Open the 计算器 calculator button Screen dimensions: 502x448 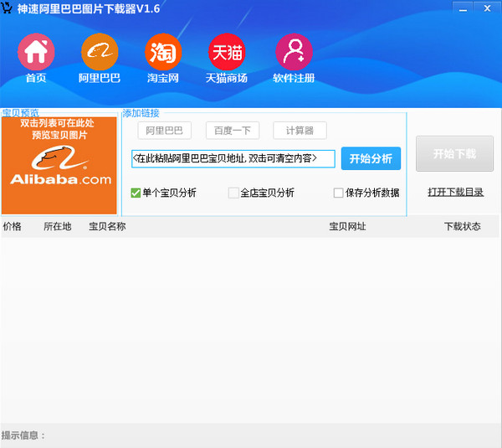point(300,131)
